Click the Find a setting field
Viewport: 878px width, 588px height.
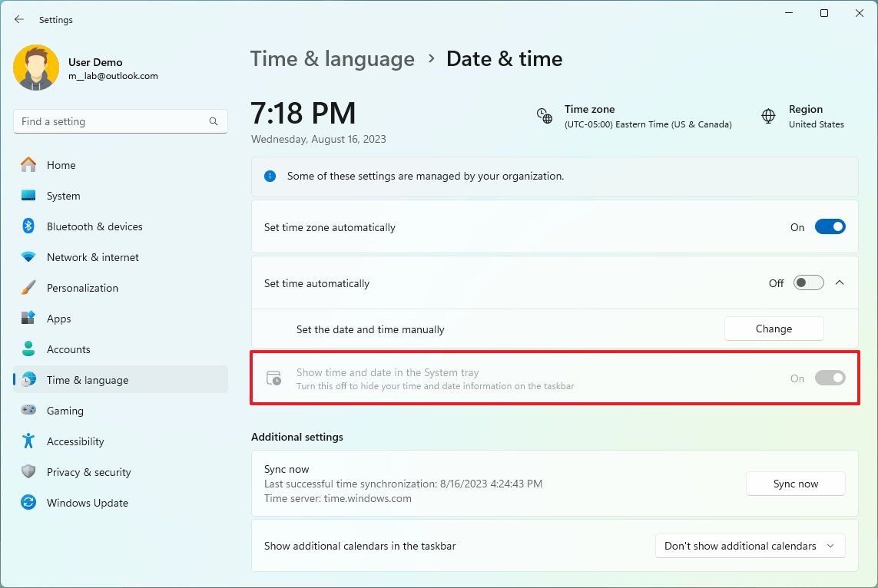[x=121, y=121]
